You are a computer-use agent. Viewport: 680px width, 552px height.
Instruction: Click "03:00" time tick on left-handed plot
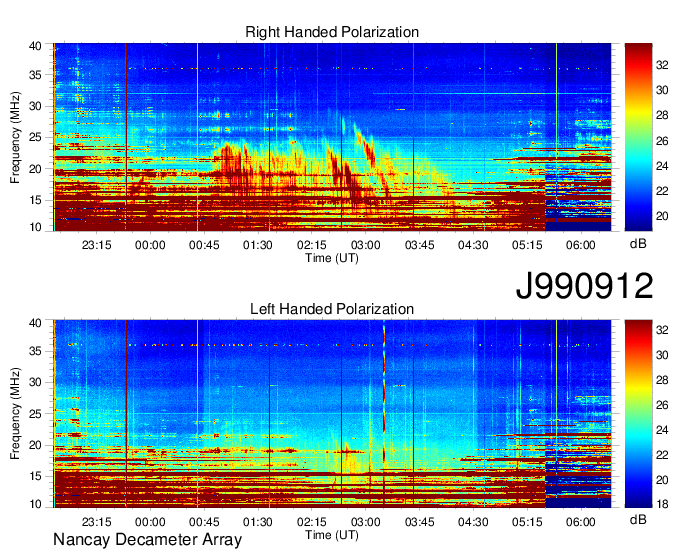pos(366,522)
